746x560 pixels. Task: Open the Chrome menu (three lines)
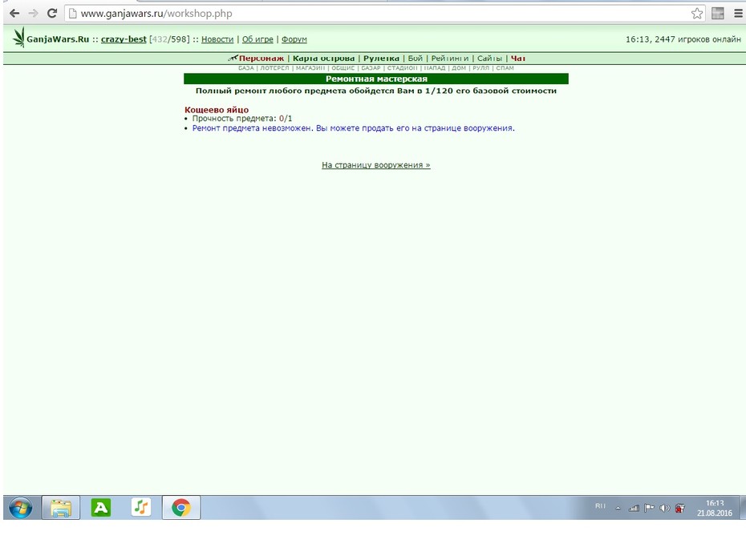738,14
